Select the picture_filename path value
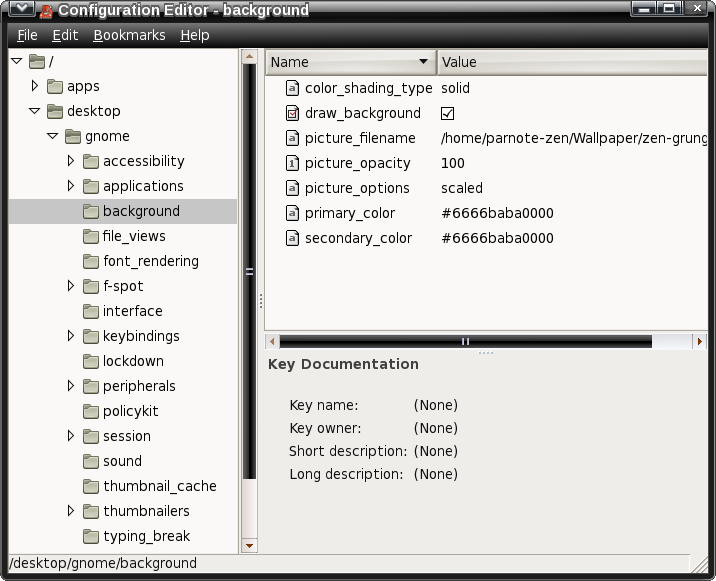 coord(574,138)
